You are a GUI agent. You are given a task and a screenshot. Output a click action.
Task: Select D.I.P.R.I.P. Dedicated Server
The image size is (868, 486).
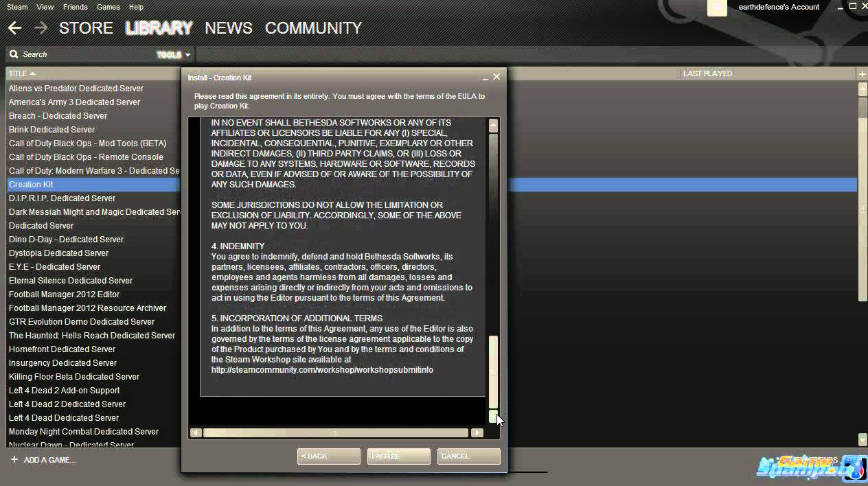pyautogui.click(x=62, y=198)
